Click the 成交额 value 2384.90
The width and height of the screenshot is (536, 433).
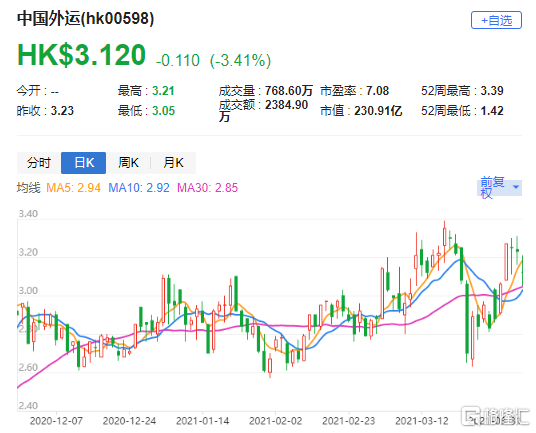(286, 105)
